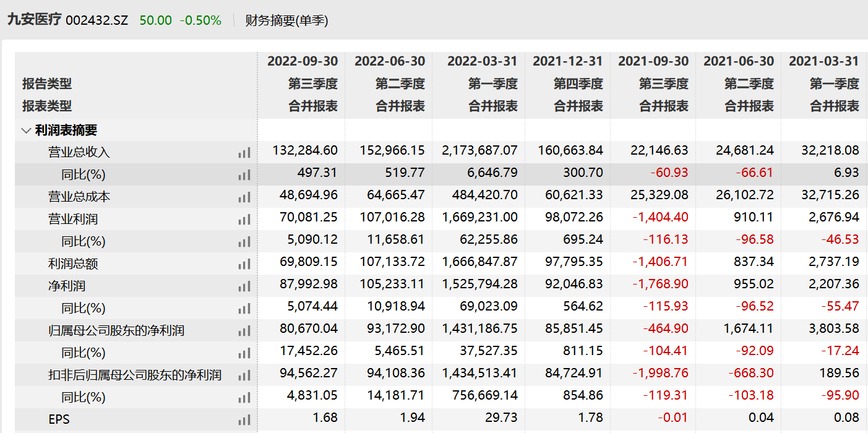This screenshot has width=868, height=433.
Task: Click the 报告类型 label
Action: (47, 84)
